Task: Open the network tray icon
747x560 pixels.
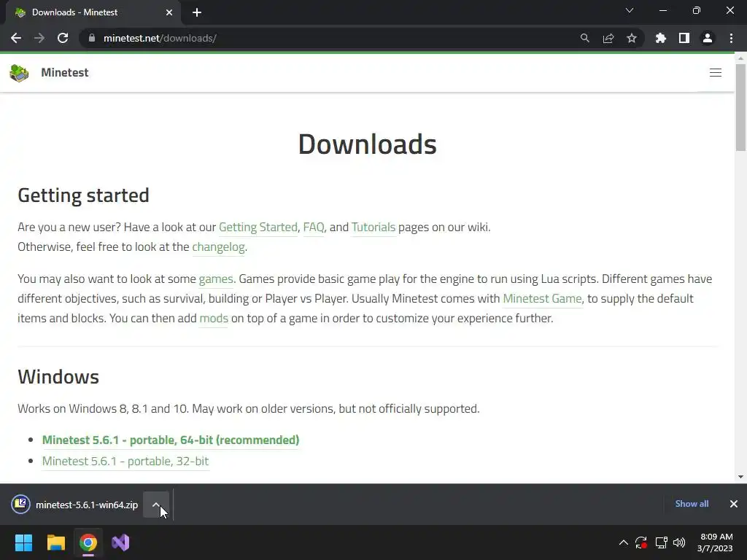Action: [661, 542]
